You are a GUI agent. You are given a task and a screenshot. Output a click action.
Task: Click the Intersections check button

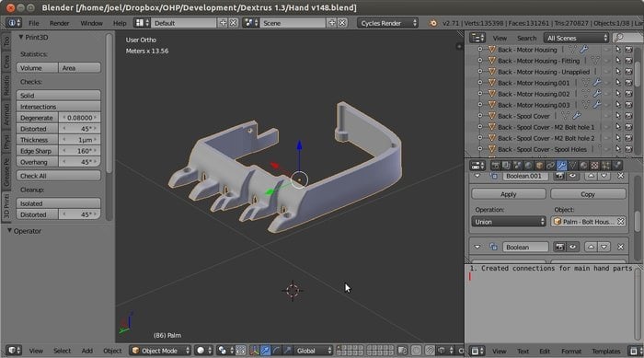point(58,107)
